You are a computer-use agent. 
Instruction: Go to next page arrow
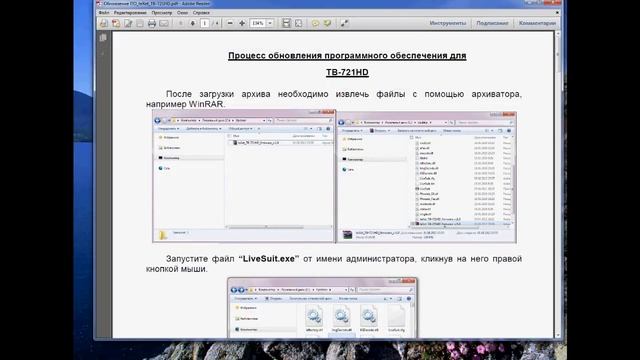(x=193, y=24)
